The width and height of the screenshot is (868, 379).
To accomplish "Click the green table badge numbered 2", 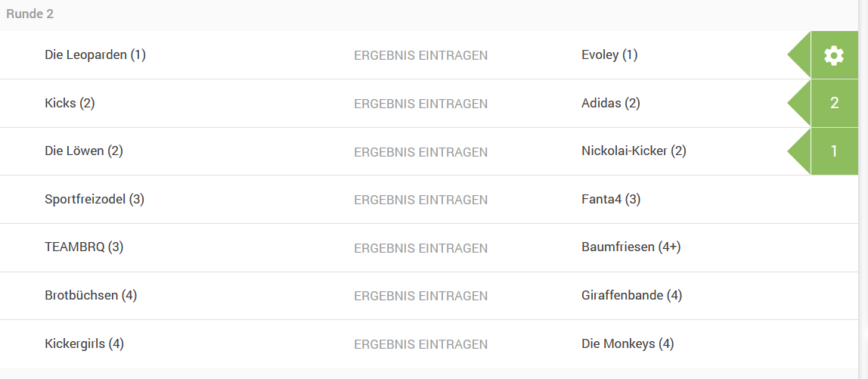I will click(x=834, y=103).
